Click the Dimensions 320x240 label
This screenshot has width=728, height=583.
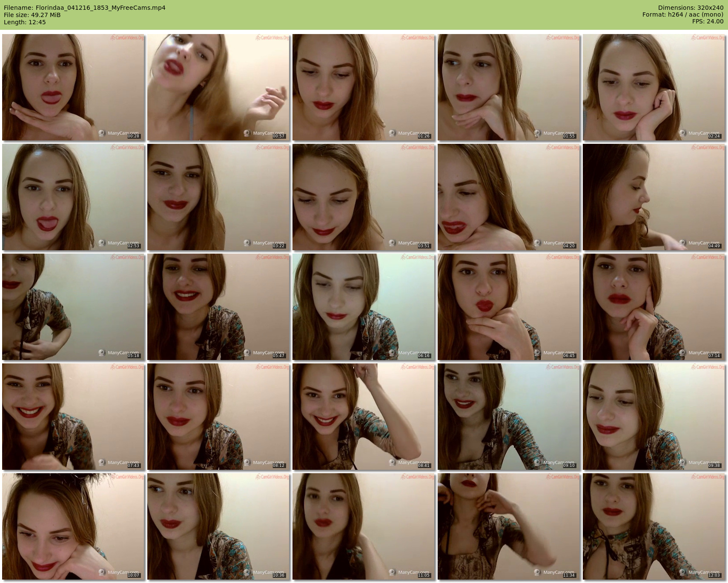pyautogui.click(x=691, y=8)
